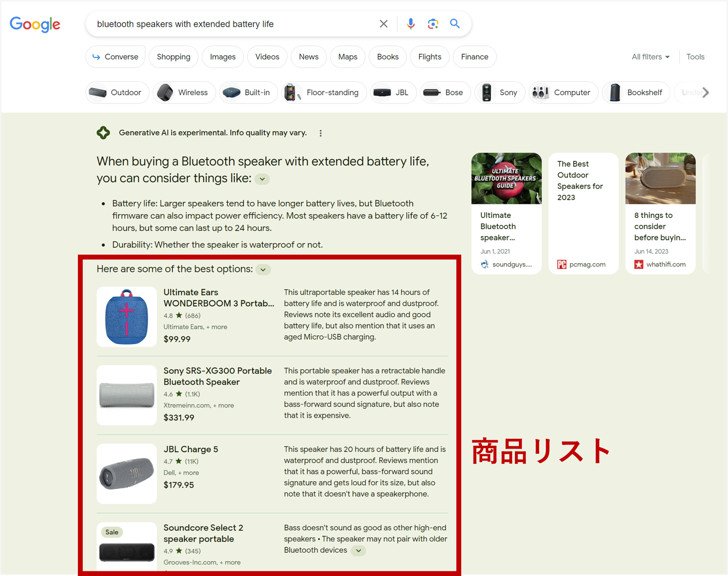This screenshot has height=576, width=728.
Task: Open the three-dot menu beside the AI disclaimer
Action: [x=321, y=133]
